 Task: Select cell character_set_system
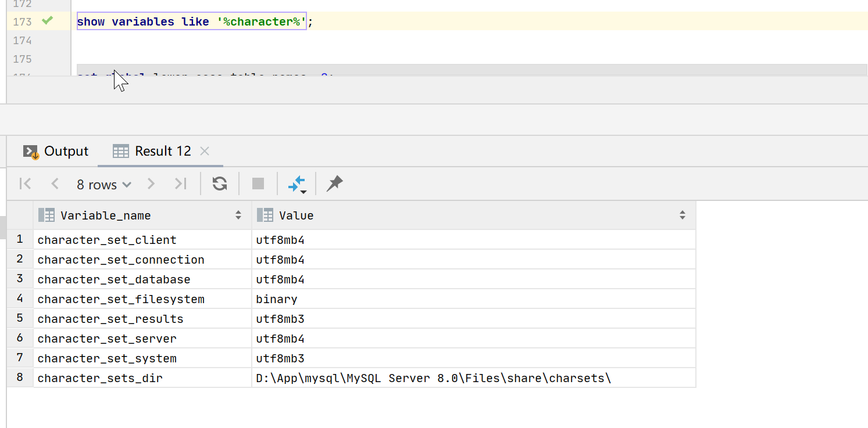pyautogui.click(x=142, y=358)
